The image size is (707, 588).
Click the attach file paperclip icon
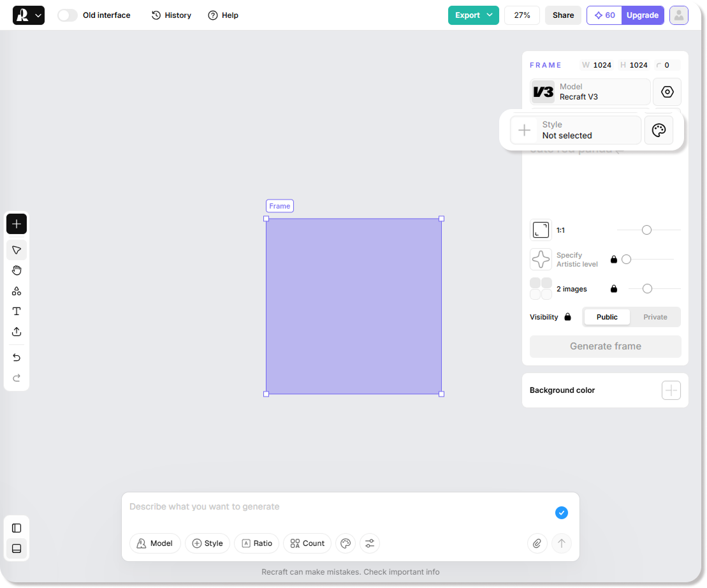[537, 543]
